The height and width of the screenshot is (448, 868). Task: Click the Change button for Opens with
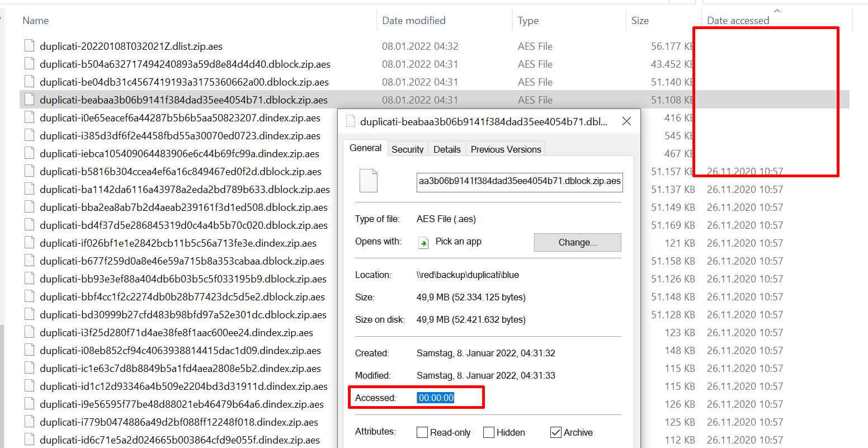[577, 242]
